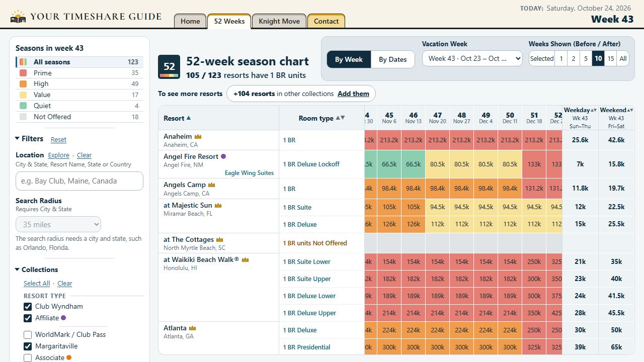
Task: Open the Search Radius miles dropdown
Action: click(58, 224)
